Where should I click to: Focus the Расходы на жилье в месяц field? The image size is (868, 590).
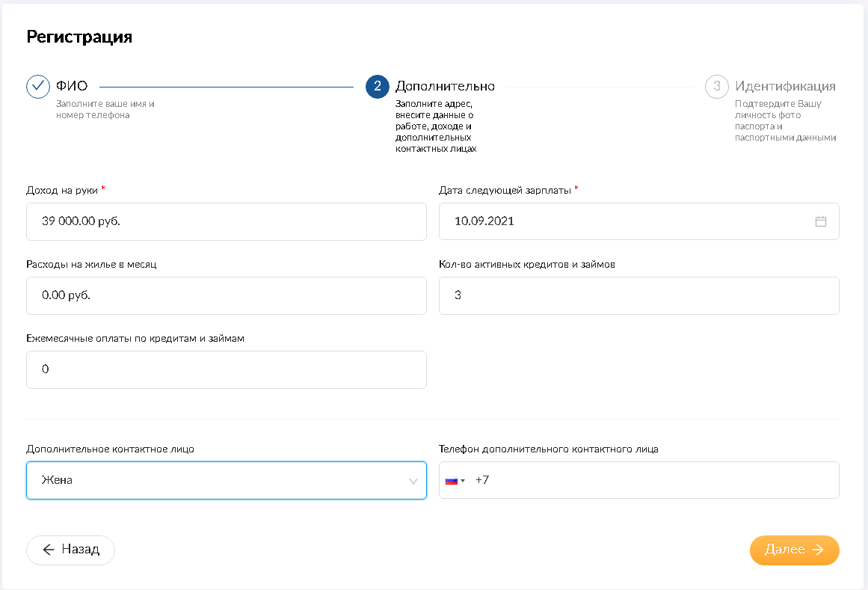[226, 295]
